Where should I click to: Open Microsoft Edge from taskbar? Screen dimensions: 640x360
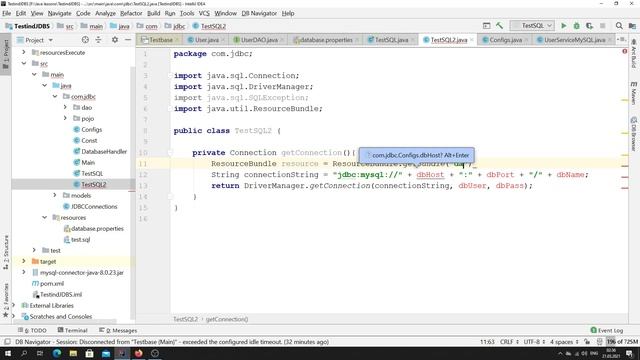tap(56, 353)
